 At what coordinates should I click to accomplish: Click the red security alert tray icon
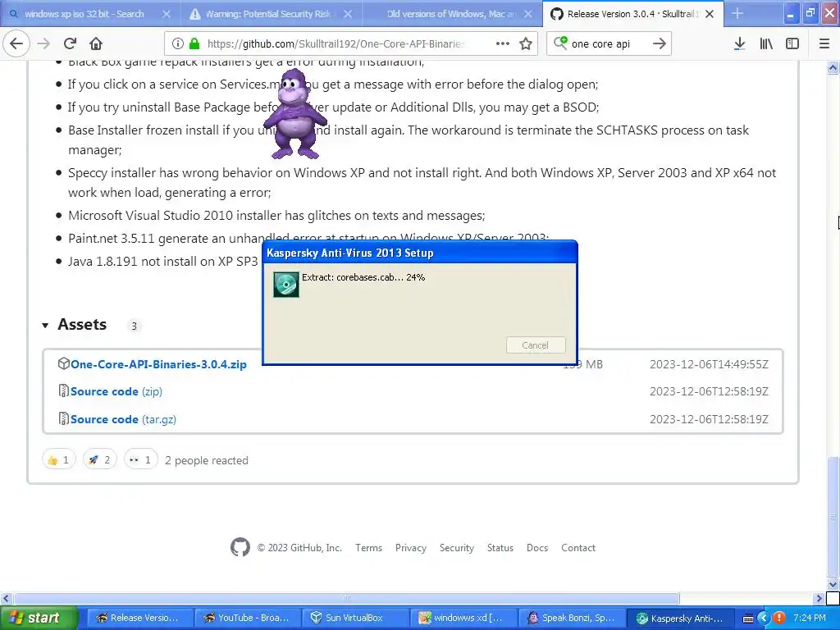779,619
